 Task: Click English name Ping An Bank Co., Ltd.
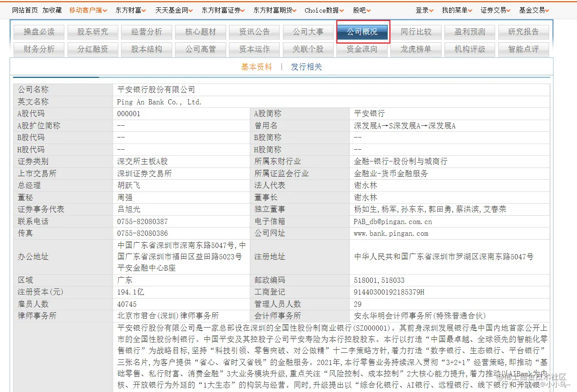tap(159, 102)
